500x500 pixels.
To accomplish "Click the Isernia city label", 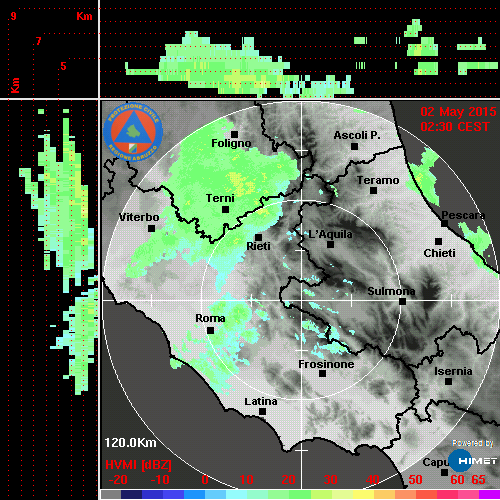I will coord(453,371).
